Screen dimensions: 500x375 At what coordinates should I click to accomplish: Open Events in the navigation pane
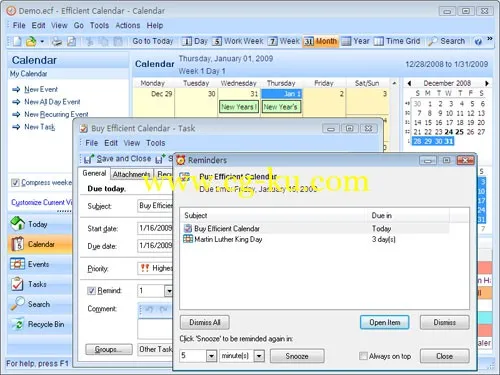(39, 264)
